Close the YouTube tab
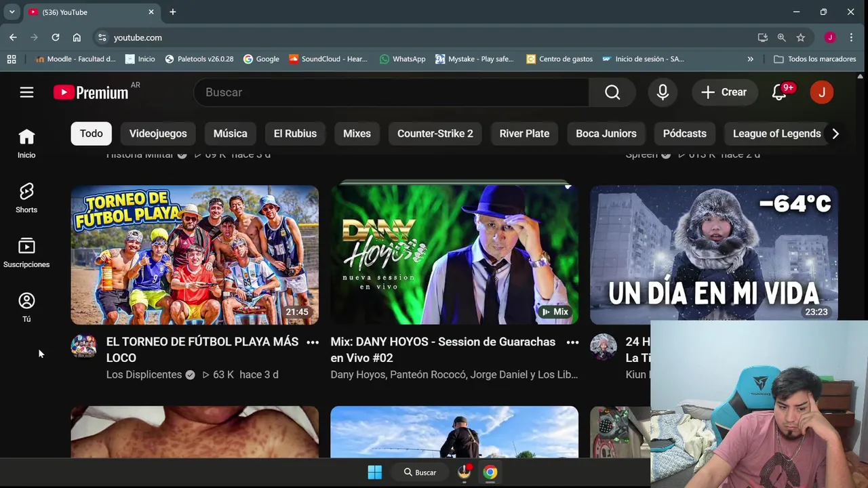 (x=151, y=12)
